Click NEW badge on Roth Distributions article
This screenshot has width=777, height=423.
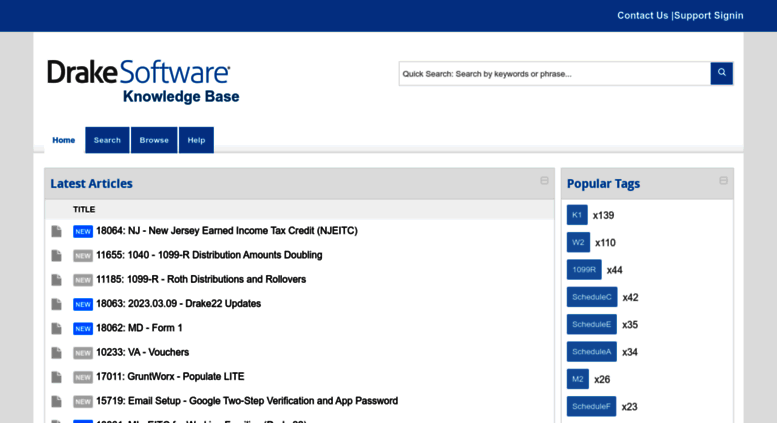click(x=83, y=280)
